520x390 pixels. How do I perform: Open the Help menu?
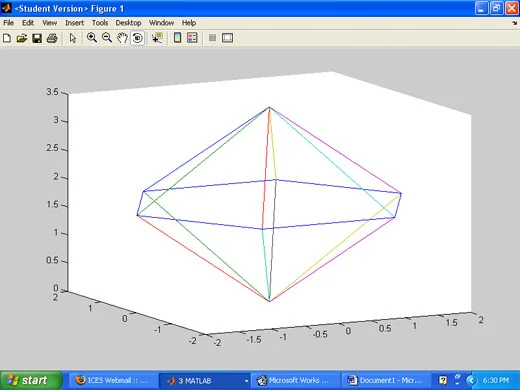[x=189, y=23]
